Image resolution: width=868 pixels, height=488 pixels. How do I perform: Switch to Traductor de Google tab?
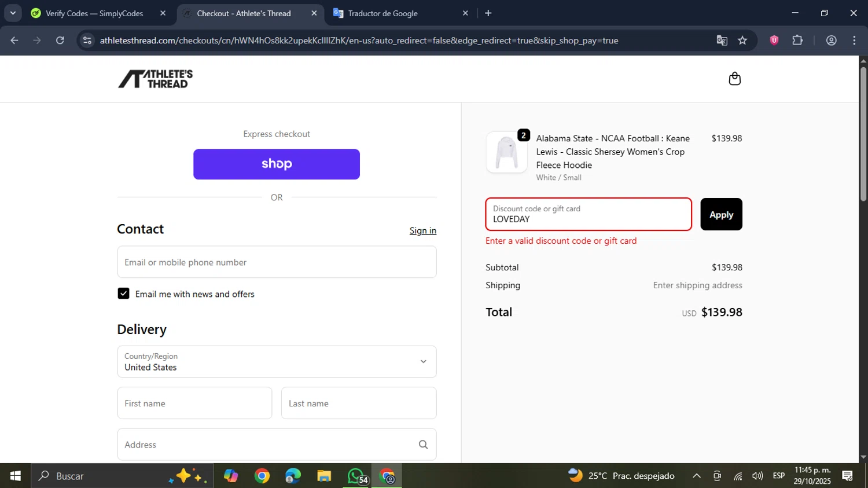tap(382, 13)
